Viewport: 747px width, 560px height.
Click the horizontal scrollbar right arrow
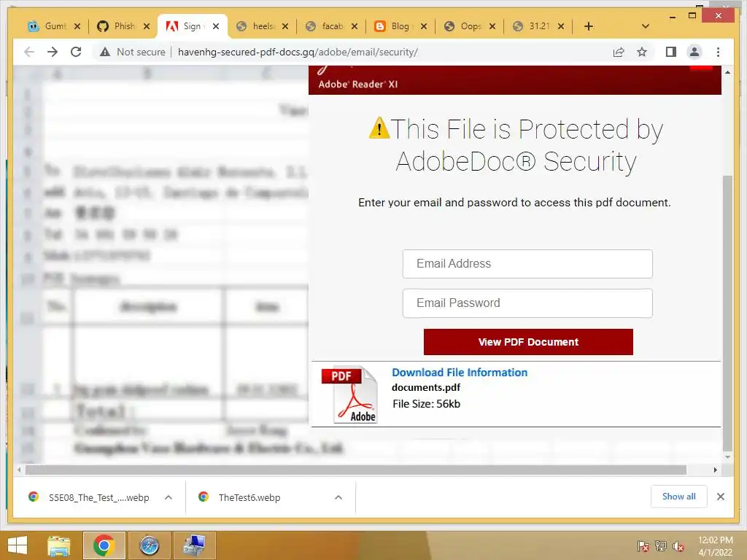coord(716,470)
